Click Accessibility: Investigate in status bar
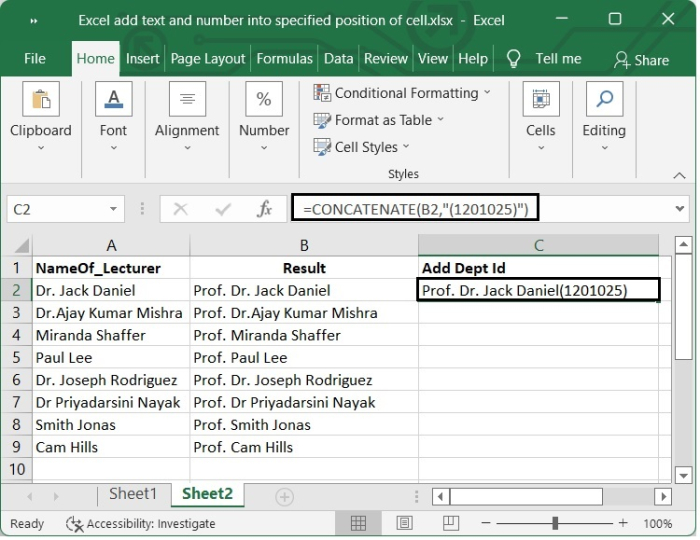The image size is (700, 540). (140, 523)
